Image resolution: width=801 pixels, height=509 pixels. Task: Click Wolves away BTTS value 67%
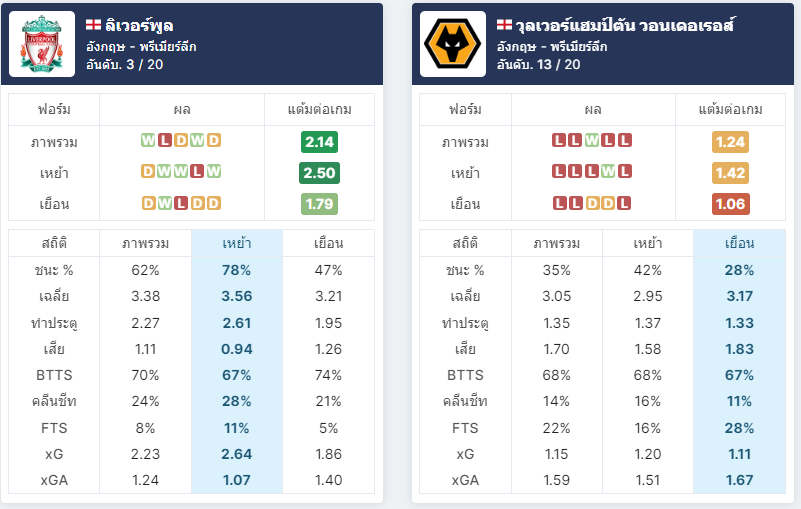(x=739, y=375)
